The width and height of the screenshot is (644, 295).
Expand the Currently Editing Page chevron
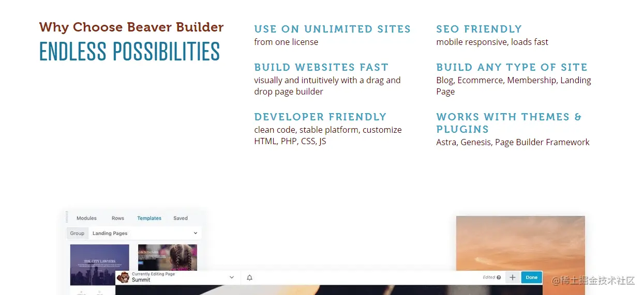pyautogui.click(x=232, y=277)
